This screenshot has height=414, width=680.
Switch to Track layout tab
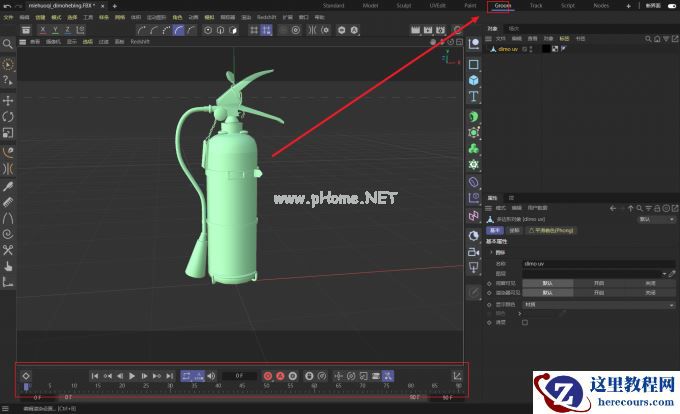(x=536, y=6)
